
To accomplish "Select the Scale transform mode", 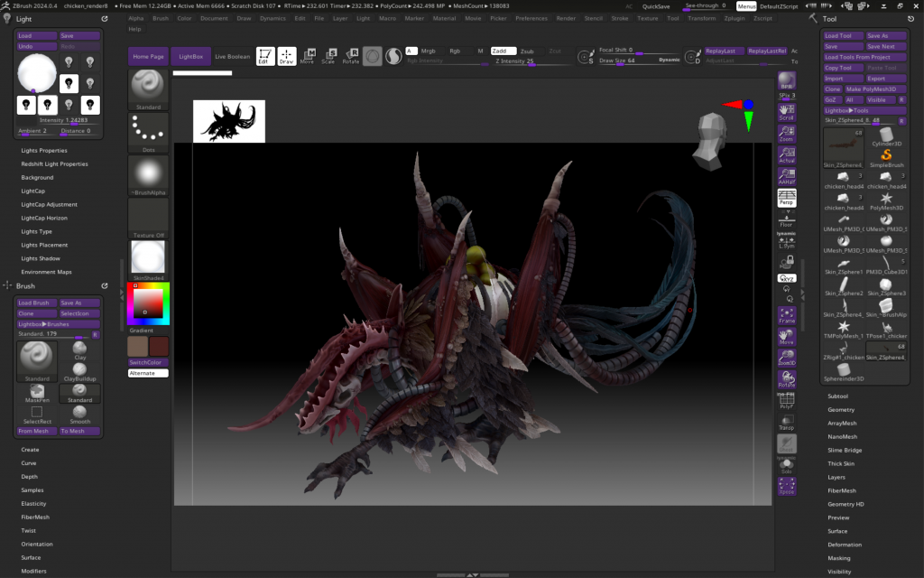I will point(328,56).
